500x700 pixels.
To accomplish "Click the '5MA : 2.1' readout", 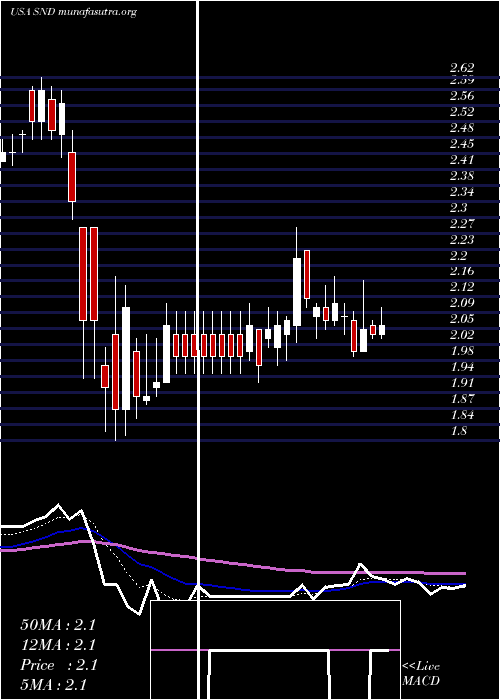I will (53, 685).
